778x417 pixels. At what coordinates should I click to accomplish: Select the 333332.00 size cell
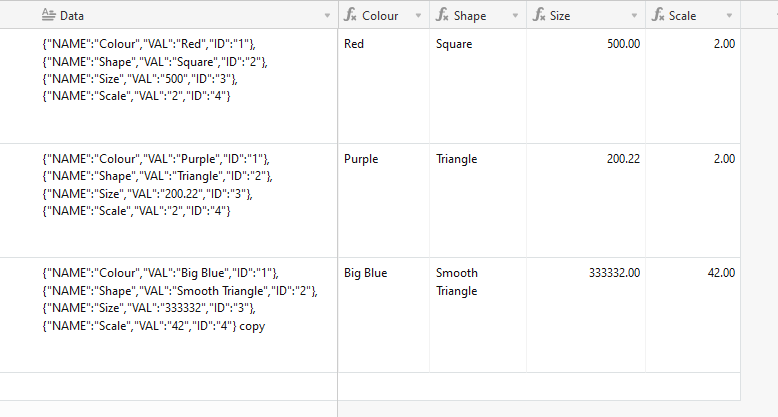586,315
